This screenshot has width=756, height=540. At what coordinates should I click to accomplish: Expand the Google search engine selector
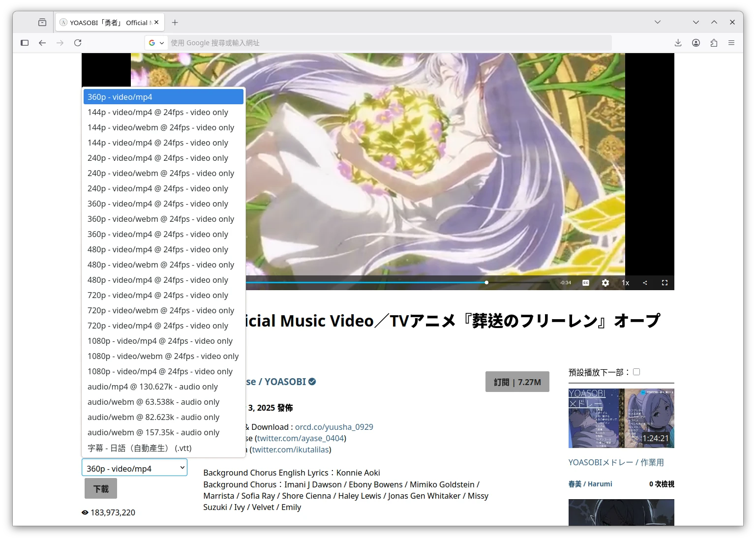(156, 43)
